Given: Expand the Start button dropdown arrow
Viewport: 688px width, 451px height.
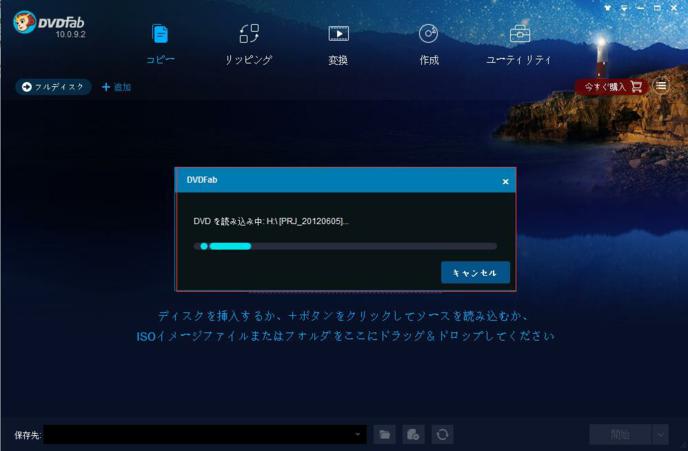Looking at the screenshot, I should pyautogui.click(x=660, y=434).
